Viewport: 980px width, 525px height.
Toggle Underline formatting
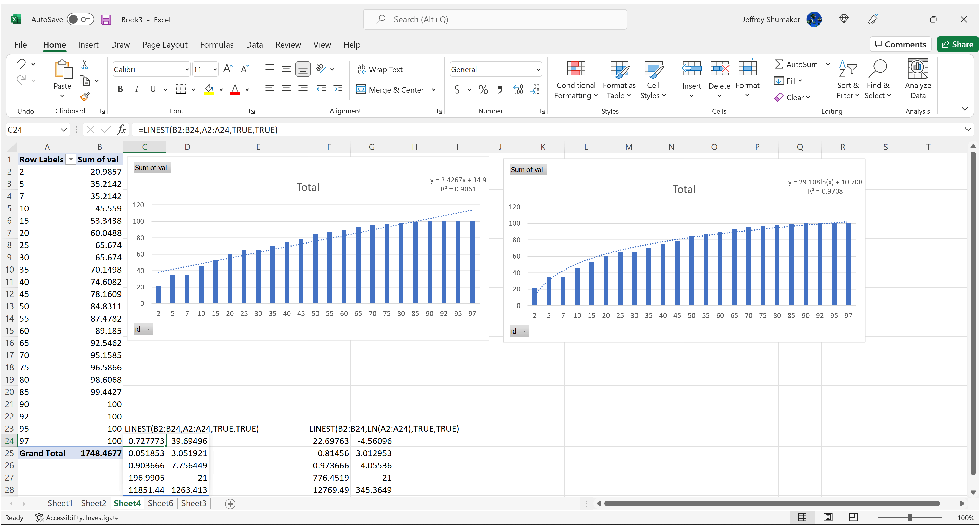pos(153,89)
